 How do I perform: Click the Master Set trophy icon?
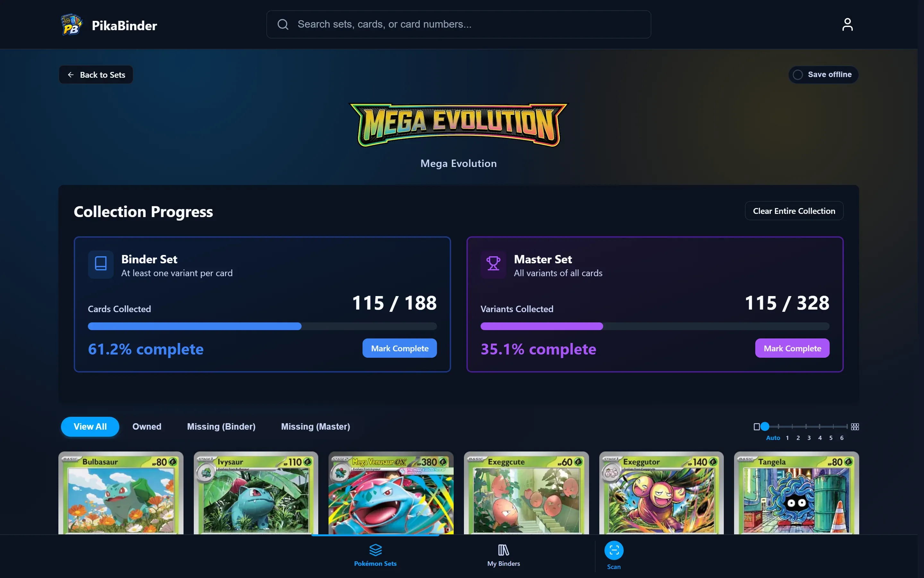pos(493,264)
